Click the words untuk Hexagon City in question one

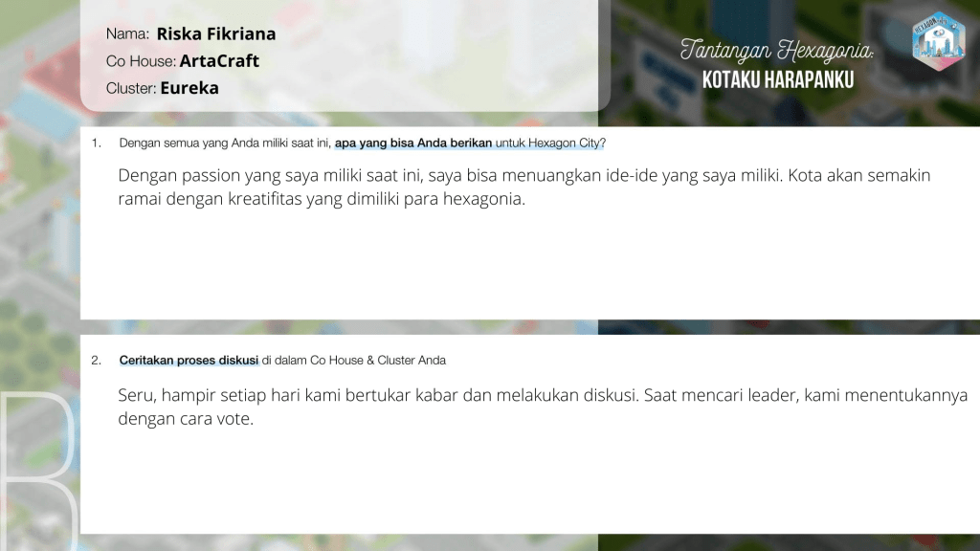tap(550, 143)
